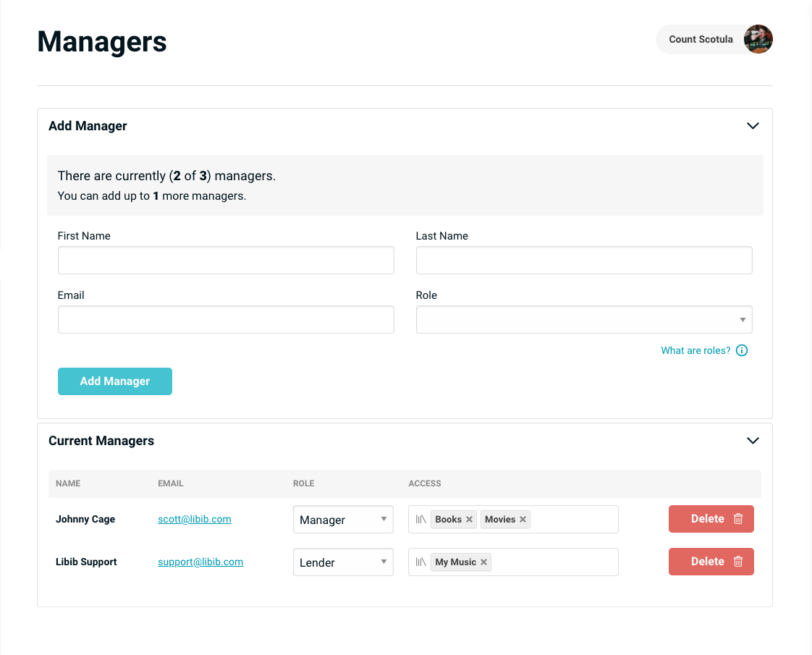Screen dimensions: 812x655
Task: Click the trash icon inside Libib Support's Delete button
Action: 738,562
